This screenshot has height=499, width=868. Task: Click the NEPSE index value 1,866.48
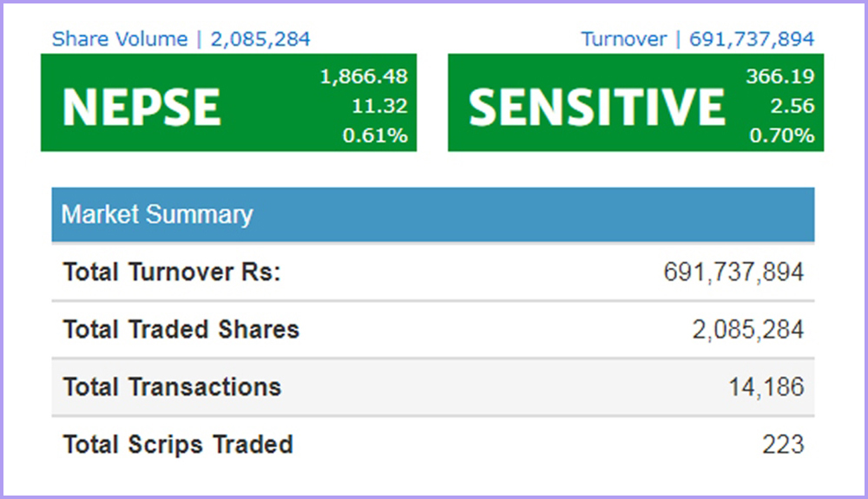pos(364,76)
